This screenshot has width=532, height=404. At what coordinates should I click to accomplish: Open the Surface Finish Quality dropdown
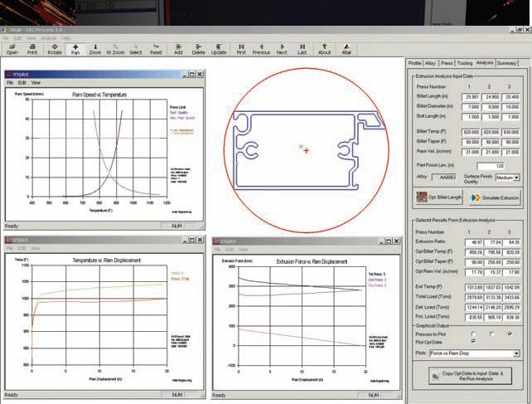pos(516,178)
